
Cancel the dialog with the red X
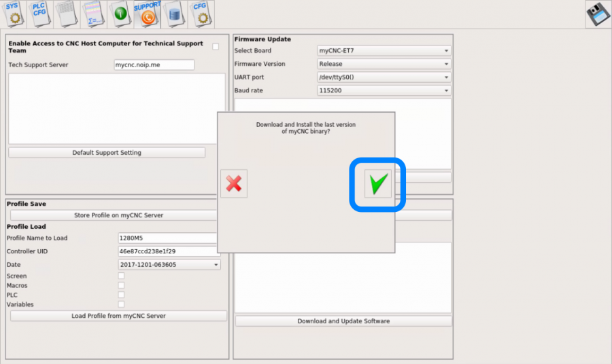(x=234, y=183)
